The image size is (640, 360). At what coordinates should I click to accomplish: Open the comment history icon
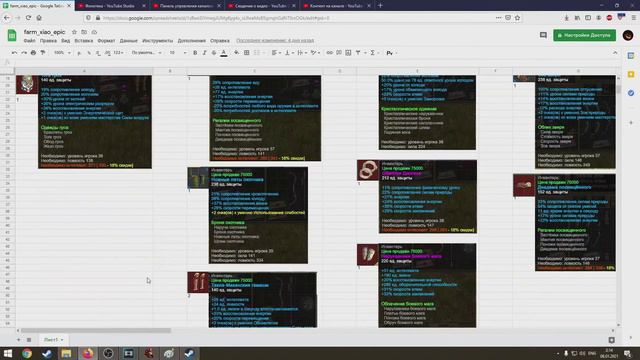[543, 35]
